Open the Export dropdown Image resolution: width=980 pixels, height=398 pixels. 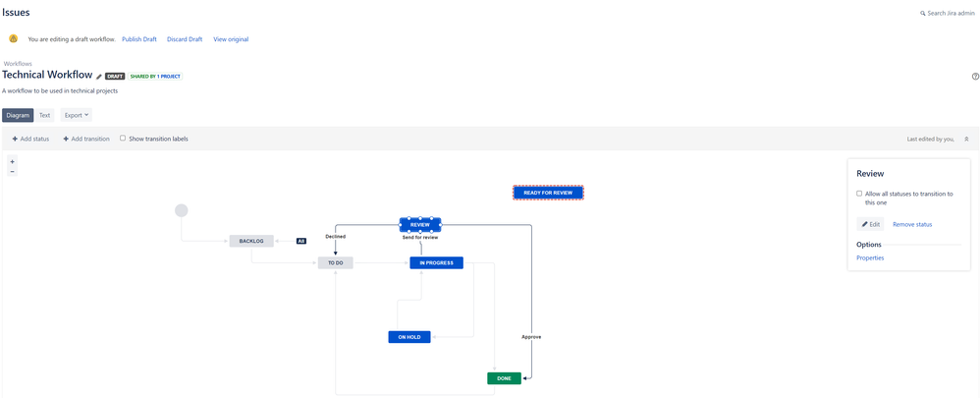click(x=77, y=115)
